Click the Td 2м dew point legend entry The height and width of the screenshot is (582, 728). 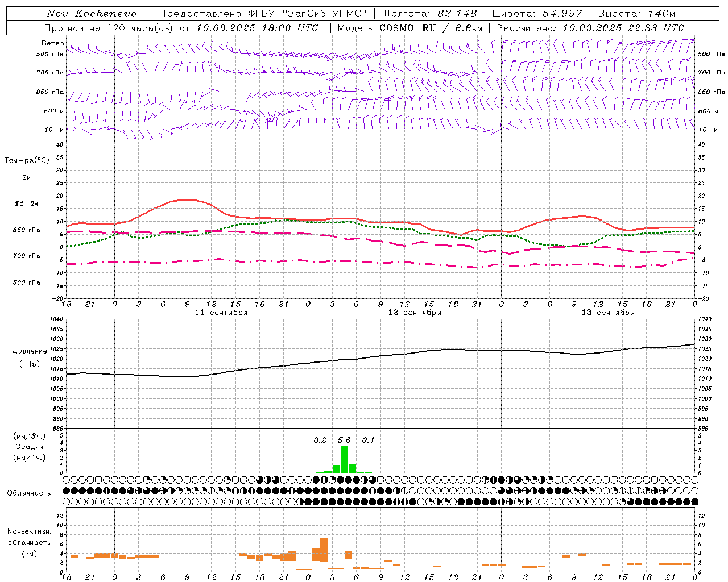[x=27, y=203]
